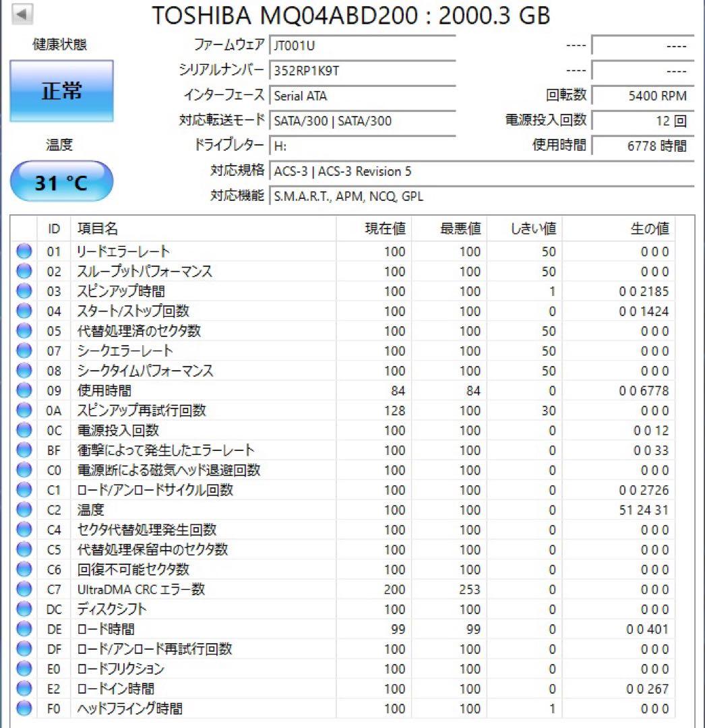Select the attribute name ディスクシフト

point(112,609)
